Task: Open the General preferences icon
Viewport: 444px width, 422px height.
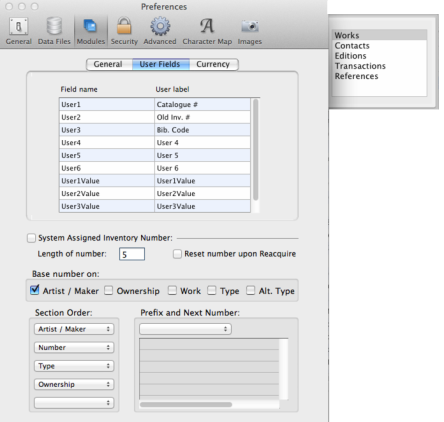Action: point(19,31)
